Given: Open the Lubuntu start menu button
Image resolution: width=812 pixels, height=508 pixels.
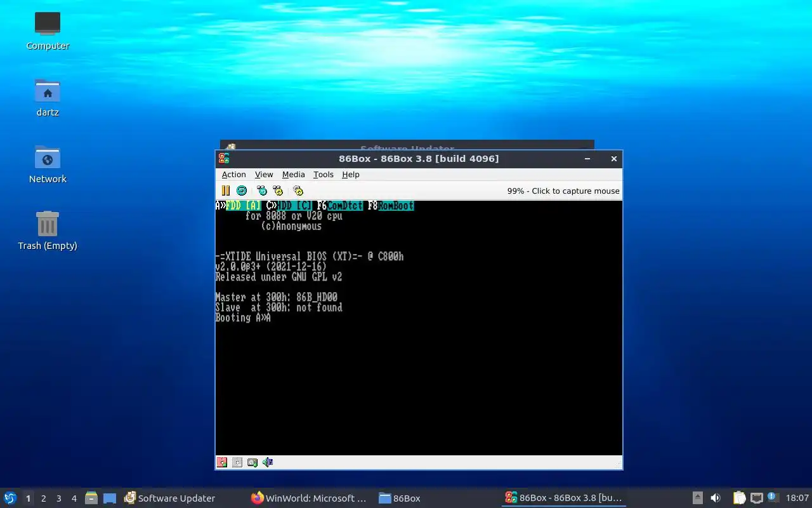Looking at the screenshot, I should click(10, 498).
